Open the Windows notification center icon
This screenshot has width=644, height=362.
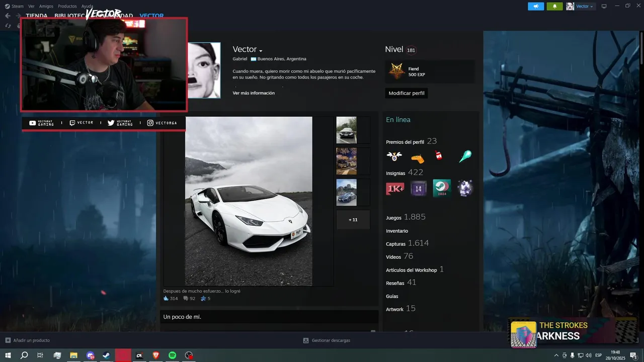633,355
